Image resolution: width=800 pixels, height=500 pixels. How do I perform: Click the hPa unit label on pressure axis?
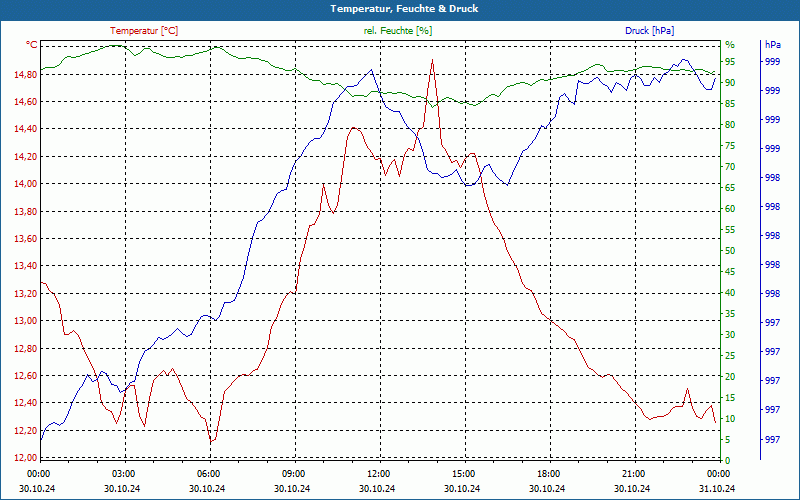pyautogui.click(x=772, y=45)
